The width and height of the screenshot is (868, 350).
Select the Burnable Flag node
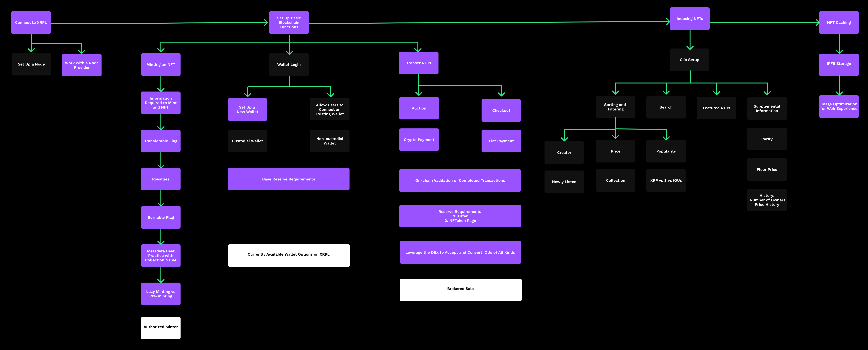pyautogui.click(x=161, y=217)
